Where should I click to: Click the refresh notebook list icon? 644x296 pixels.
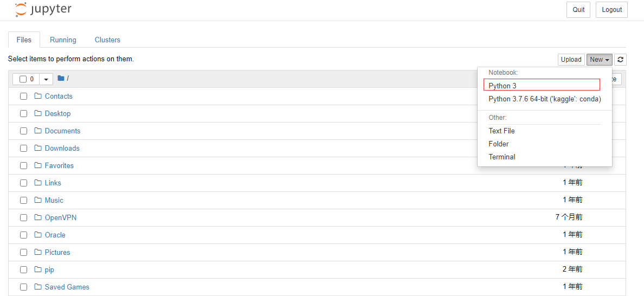(x=620, y=60)
